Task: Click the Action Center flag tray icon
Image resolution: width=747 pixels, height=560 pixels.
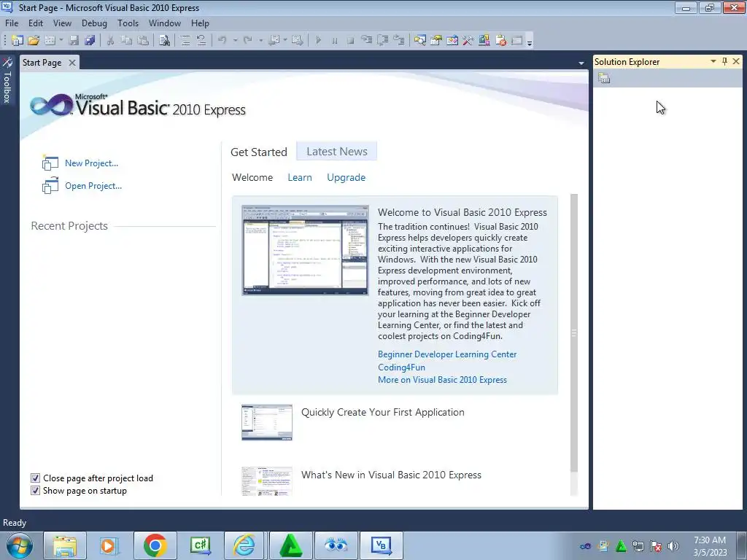Action: tap(656, 546)
